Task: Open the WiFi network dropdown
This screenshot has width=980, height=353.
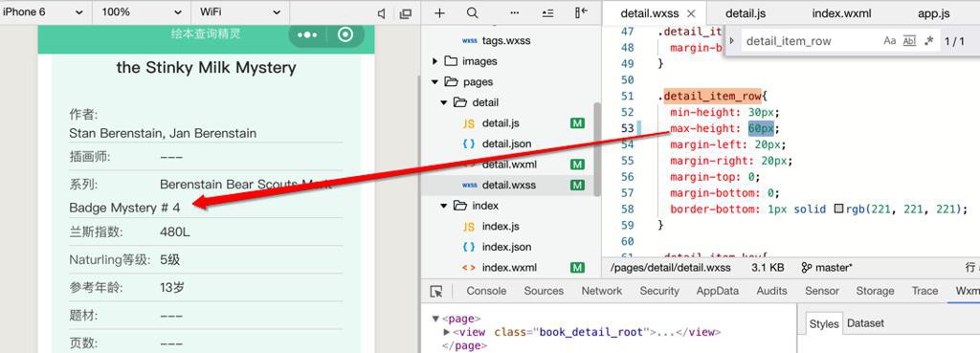Action: click(240, 12)
